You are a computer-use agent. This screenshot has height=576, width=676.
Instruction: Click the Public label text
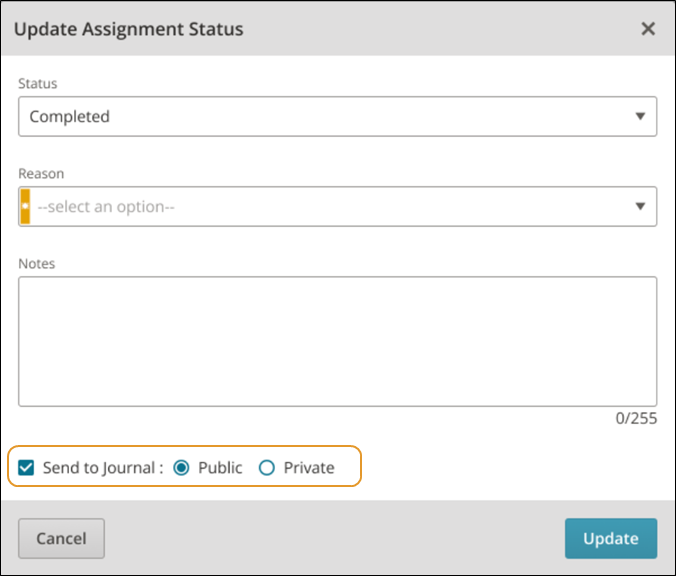[220, 468]
